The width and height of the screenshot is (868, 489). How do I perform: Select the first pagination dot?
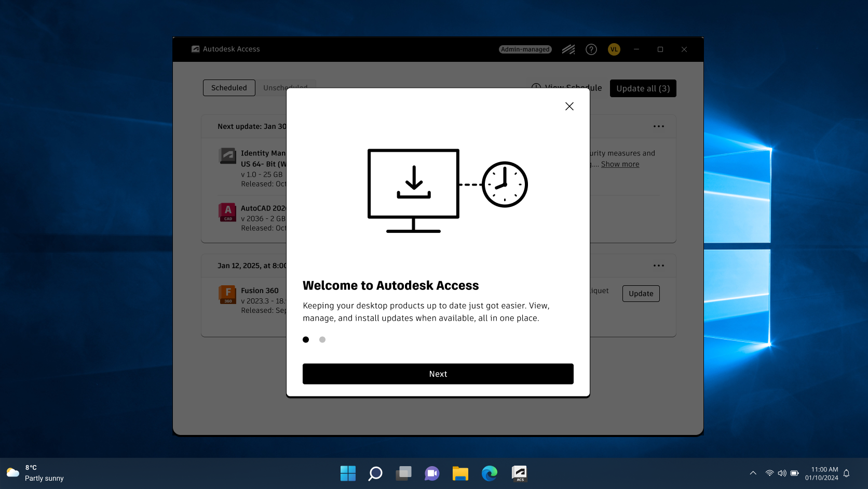pyautogui.click(x=306, y=339)
